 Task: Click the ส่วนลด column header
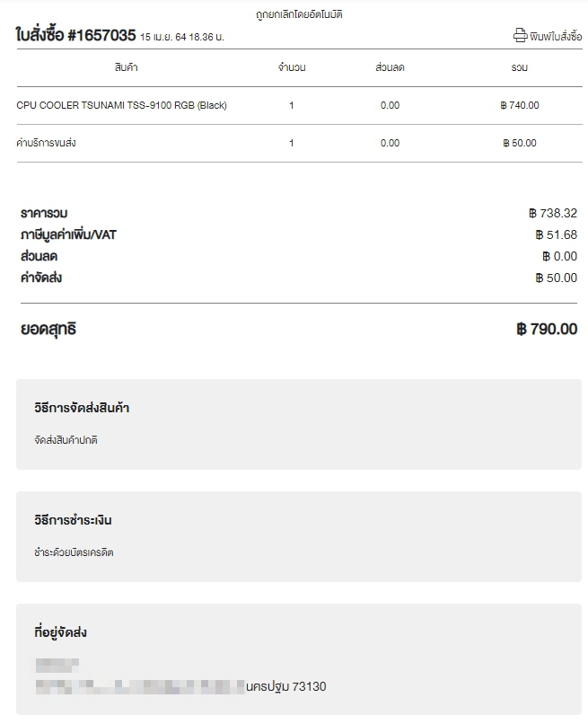390,67
